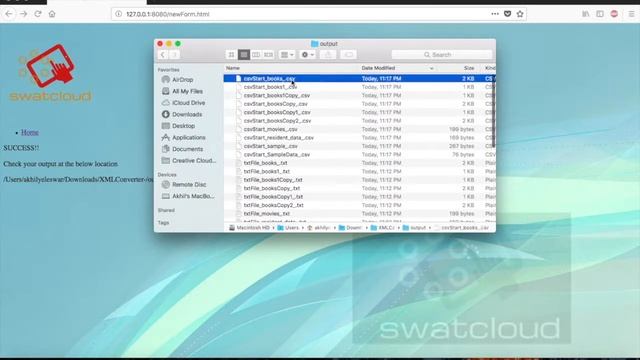Click the Finder search field

pos(442,55)
